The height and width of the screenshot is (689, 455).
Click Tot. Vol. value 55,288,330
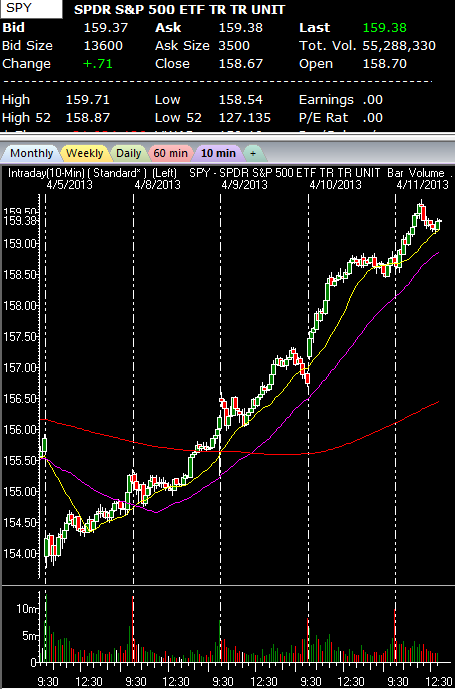click(x=399, y=46)
